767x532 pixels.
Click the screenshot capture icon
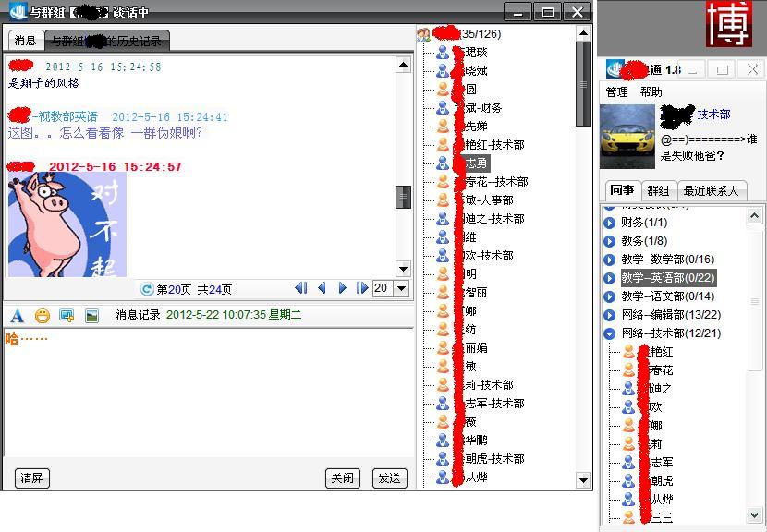tap(67, 316)
